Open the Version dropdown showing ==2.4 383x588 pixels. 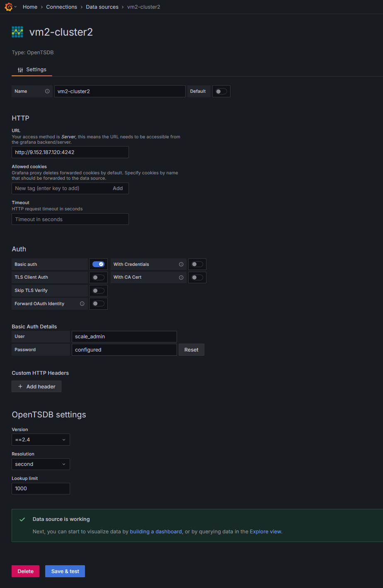coord(41,439)
